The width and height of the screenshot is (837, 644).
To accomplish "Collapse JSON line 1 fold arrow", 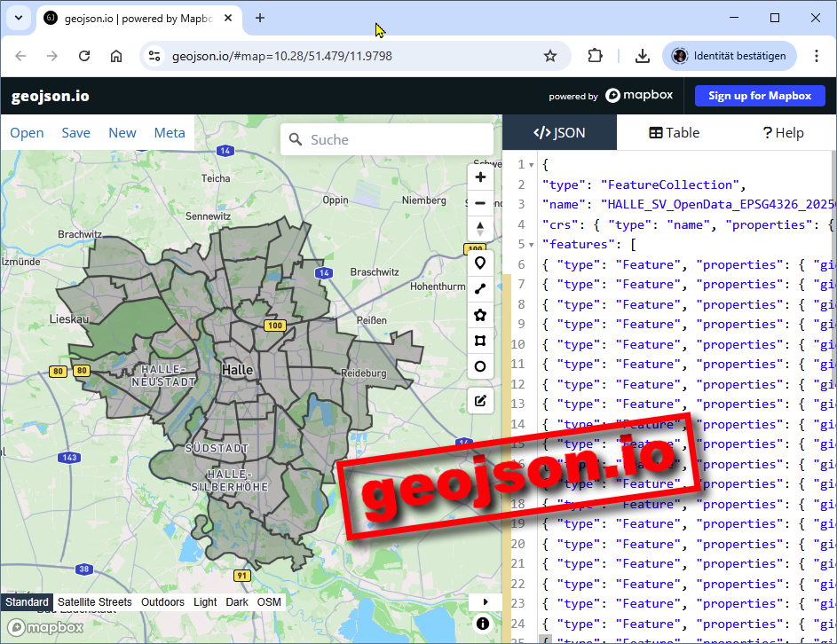I will [x=531, y=165].
